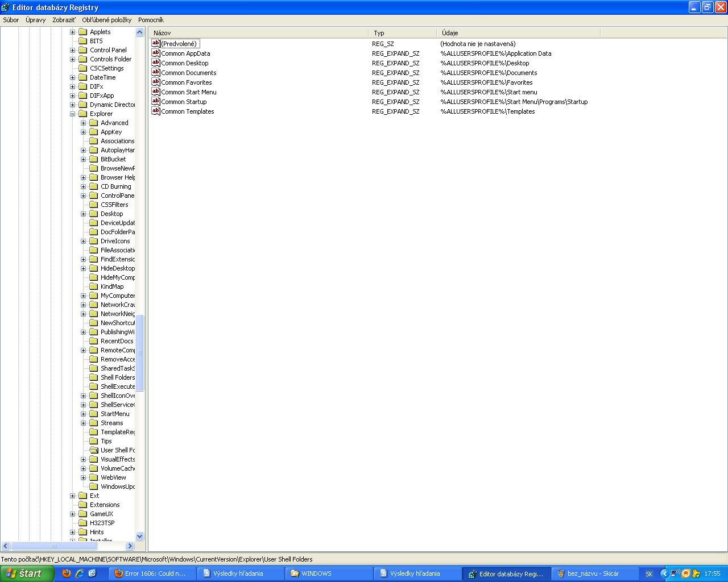728x582 pixels.
Task: Click the RecentDocs folder icon
Action: coord(94,341)
